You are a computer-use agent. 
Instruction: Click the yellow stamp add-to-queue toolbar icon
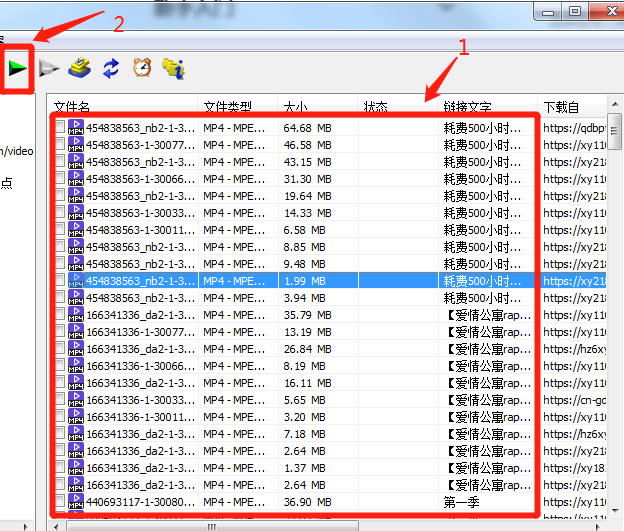pyautogui.click(x=80, y=68)
